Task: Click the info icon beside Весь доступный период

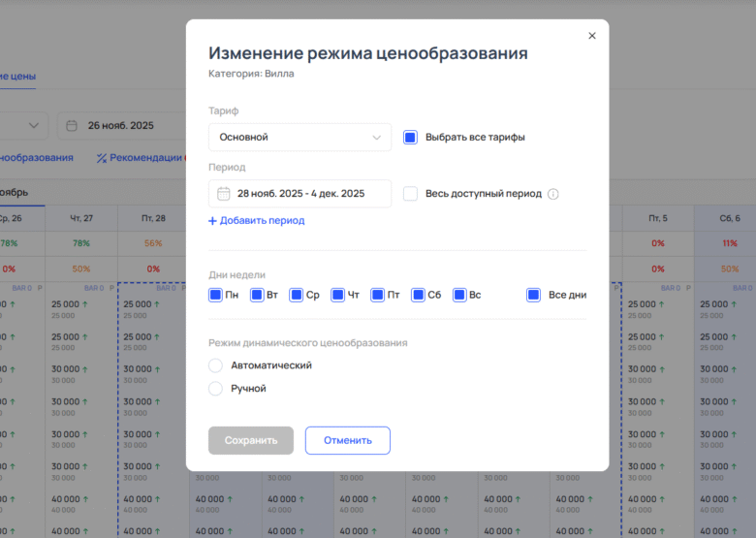Action: point(553,194)
